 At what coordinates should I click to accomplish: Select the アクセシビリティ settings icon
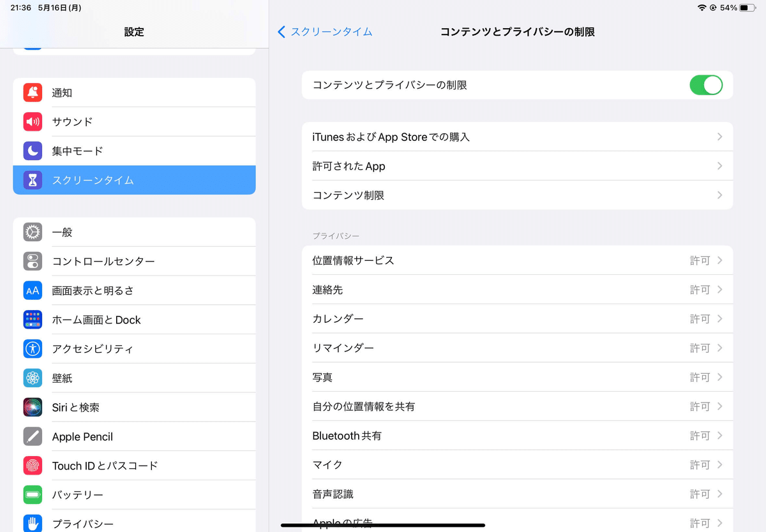[x=33, y=349]
